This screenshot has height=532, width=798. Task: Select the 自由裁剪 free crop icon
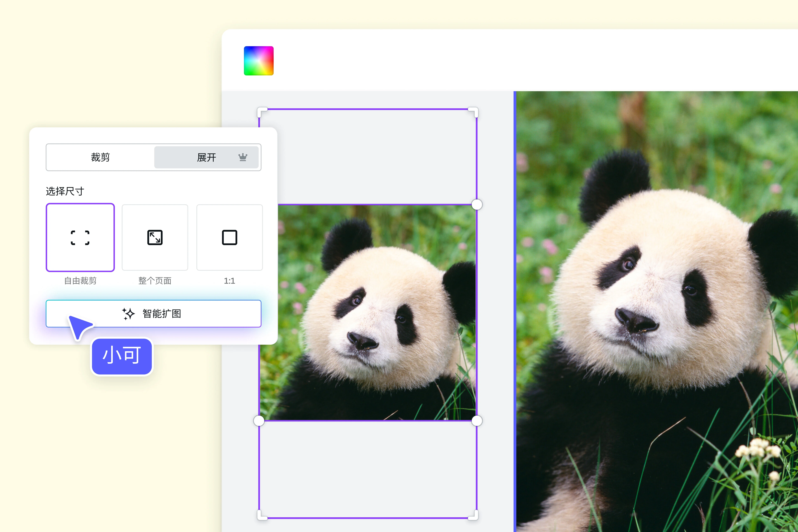pyautogui.click(x=80, y=237)
